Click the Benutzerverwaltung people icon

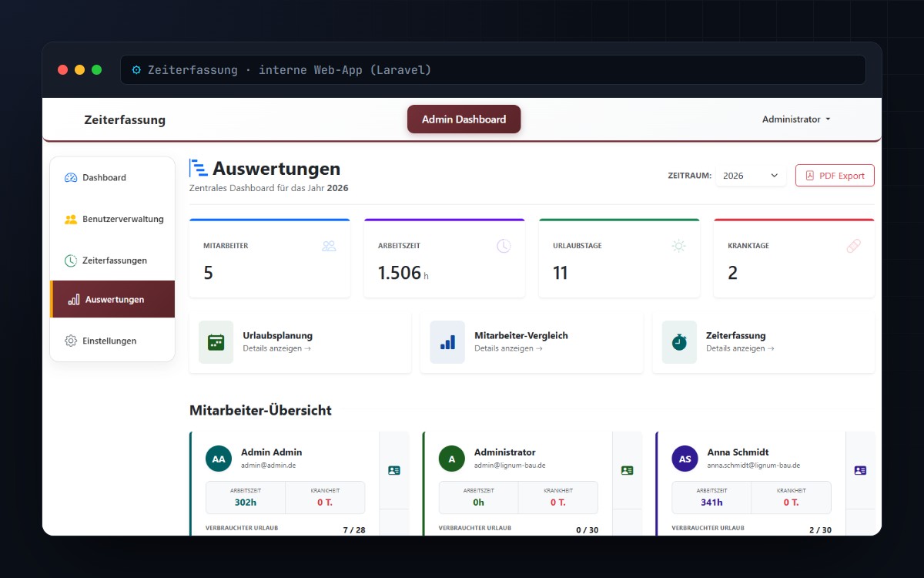tap(71, 219)
